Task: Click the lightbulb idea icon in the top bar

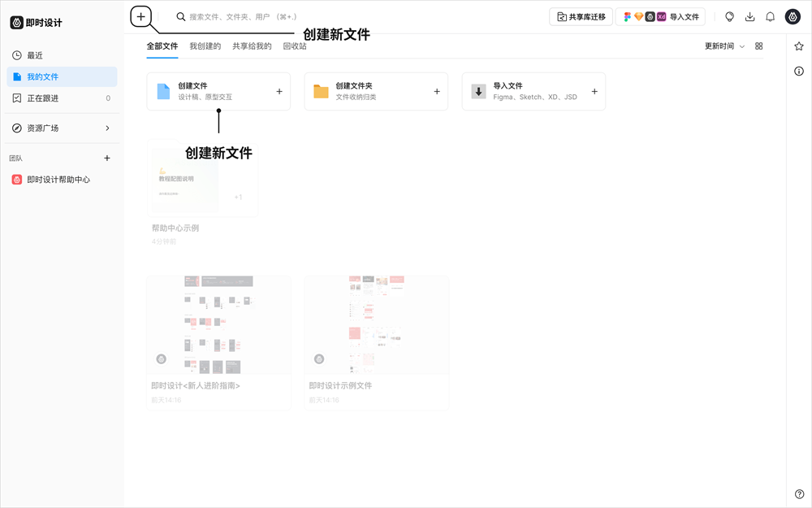Action: coord(729,16)
